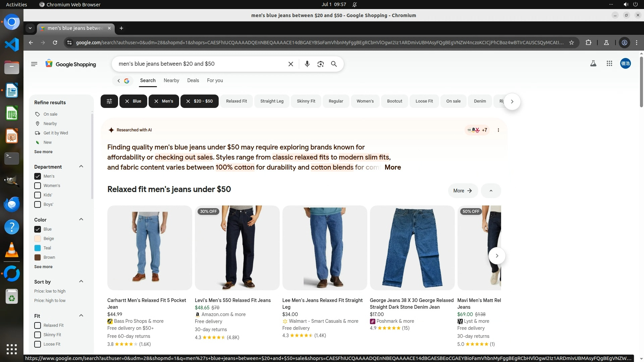Open the hamburger main menu
644x362 pixels.
(34, 64)
